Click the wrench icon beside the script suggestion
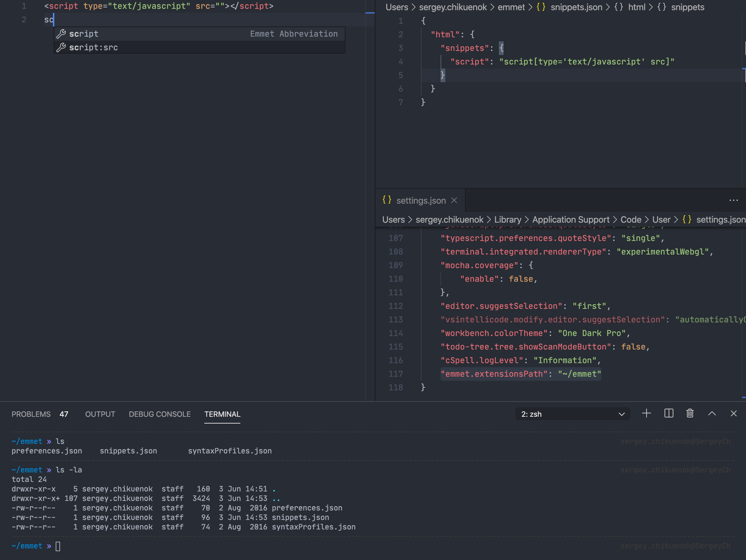 tap(61, 34)
